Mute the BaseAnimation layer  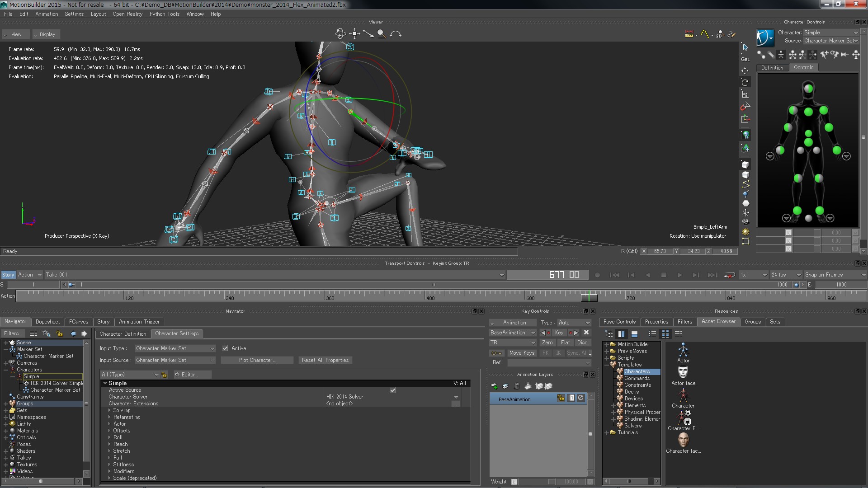tap(581, 398)
